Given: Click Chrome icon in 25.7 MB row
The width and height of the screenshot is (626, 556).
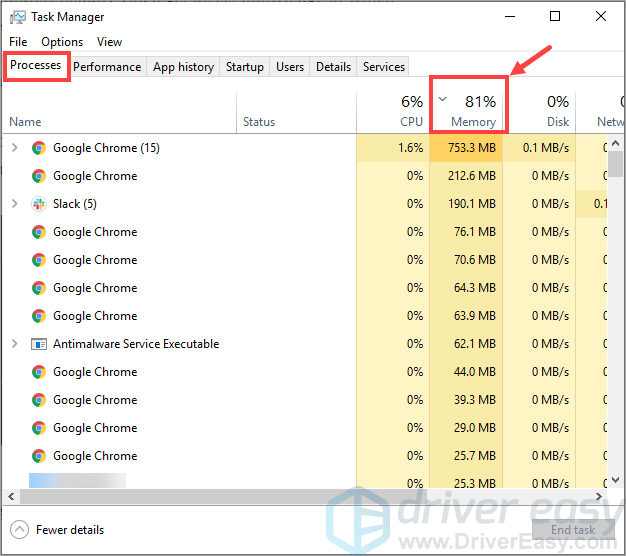Looking at the screenshot, I should pos(39,456).
